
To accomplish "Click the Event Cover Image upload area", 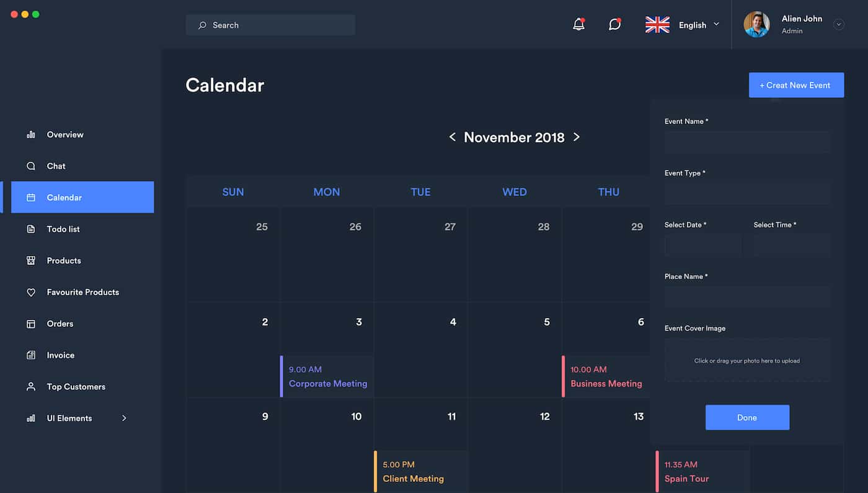I will coord(747,360).
